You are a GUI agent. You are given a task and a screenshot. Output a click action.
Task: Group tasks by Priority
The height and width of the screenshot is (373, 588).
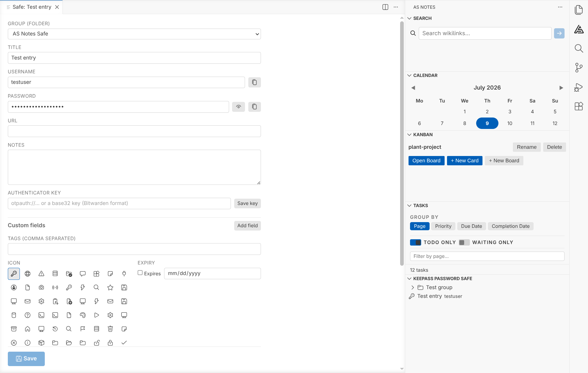443,226
